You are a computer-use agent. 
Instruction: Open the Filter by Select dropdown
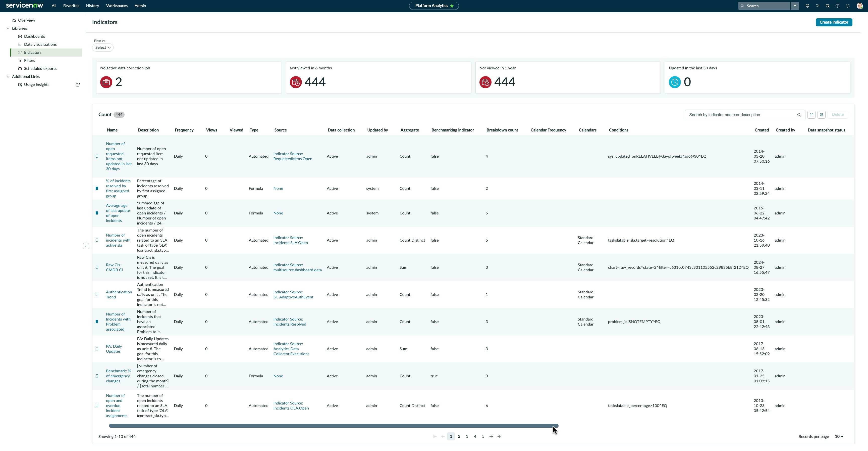[x=103, y=48]
